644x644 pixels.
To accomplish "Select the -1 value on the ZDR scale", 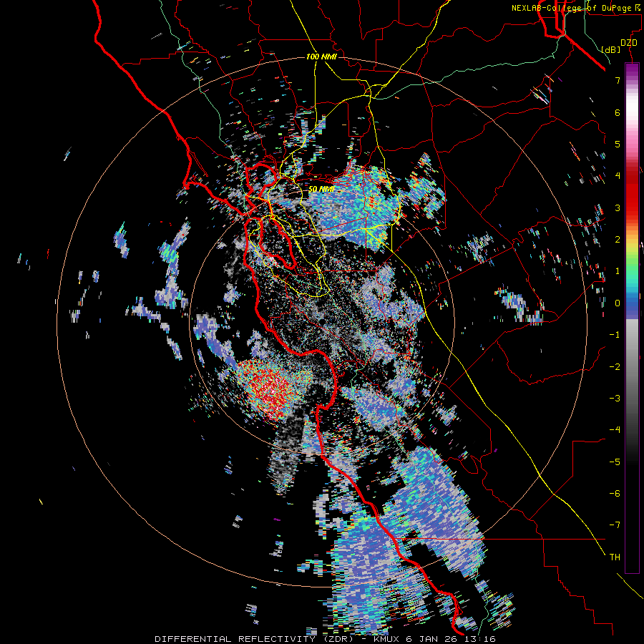I will point(615,335).
